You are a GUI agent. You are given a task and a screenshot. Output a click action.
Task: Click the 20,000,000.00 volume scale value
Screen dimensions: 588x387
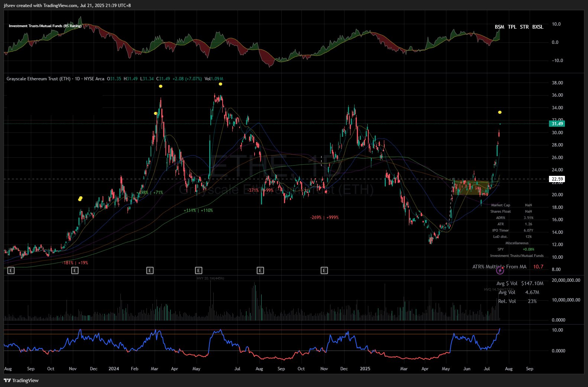tap(566, 280)
